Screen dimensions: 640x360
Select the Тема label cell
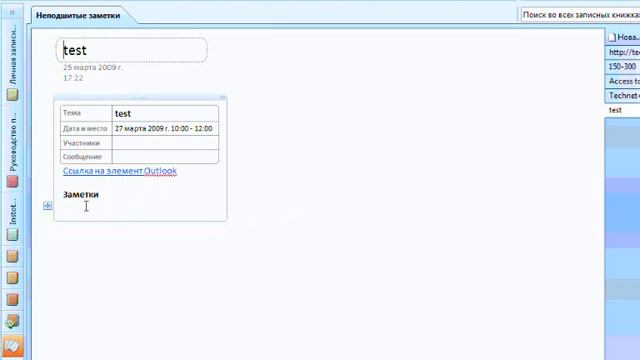[86, 113]
